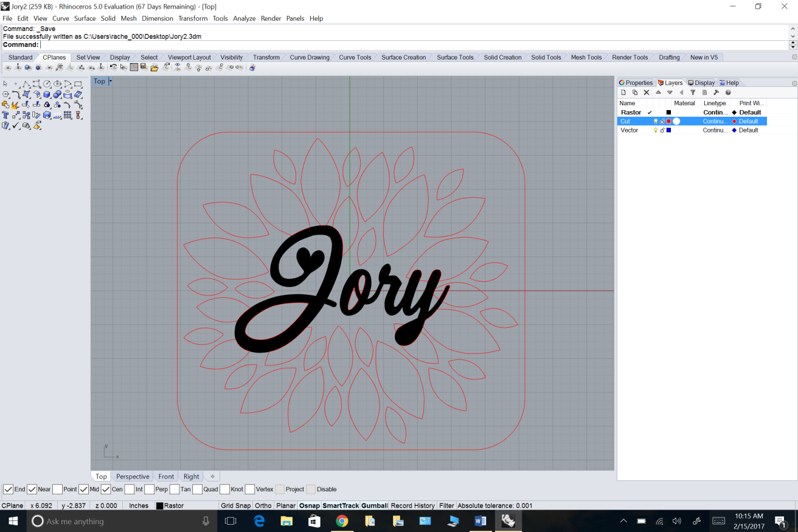Uncheck the End osnap checkbox
The height and width of the screenshot is (532, 798).
coord(9,489)
